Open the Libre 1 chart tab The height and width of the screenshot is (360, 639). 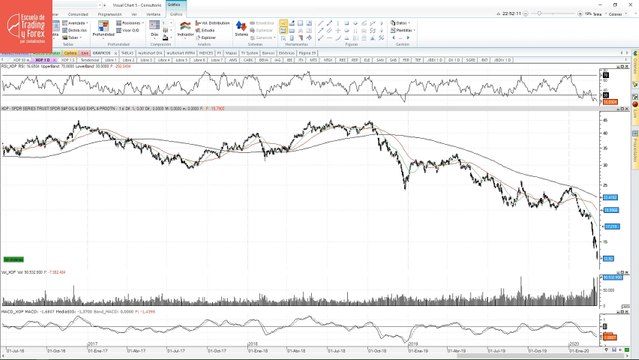point(110,60)
